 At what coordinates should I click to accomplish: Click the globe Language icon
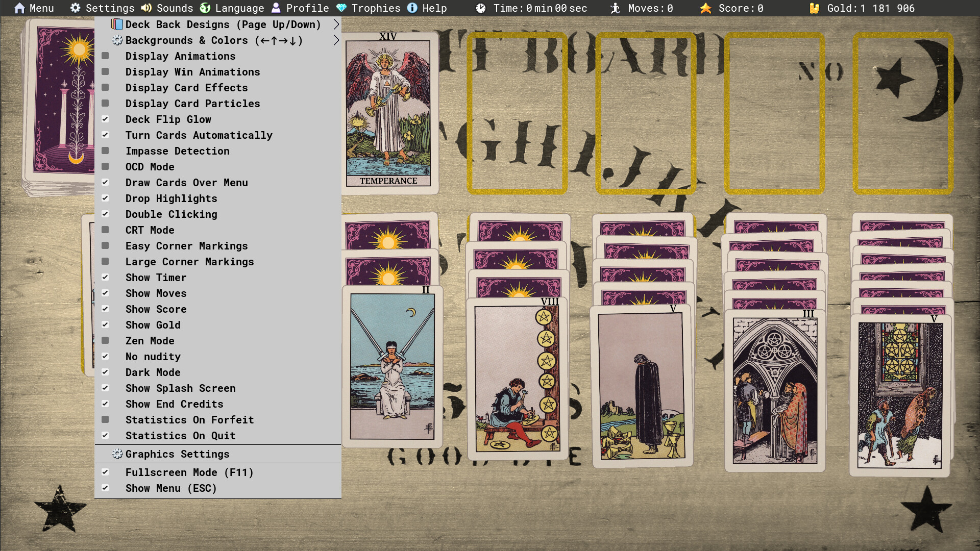(x=206, y=8)
